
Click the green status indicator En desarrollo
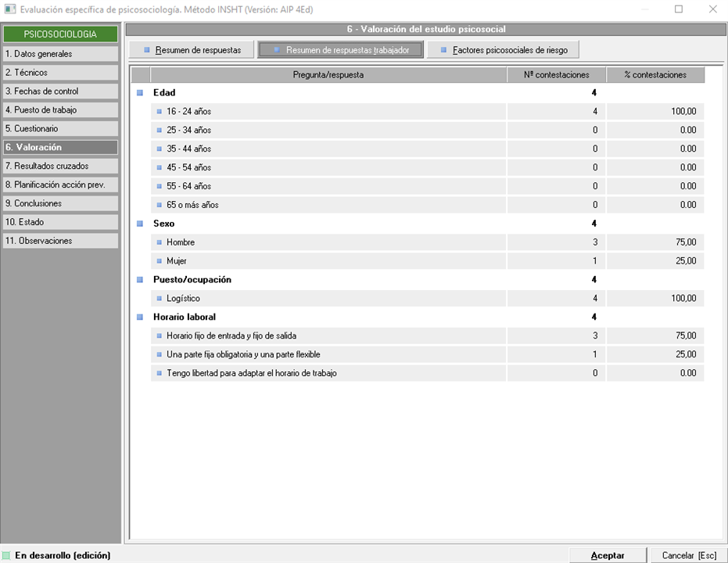(x=6, y=555)
